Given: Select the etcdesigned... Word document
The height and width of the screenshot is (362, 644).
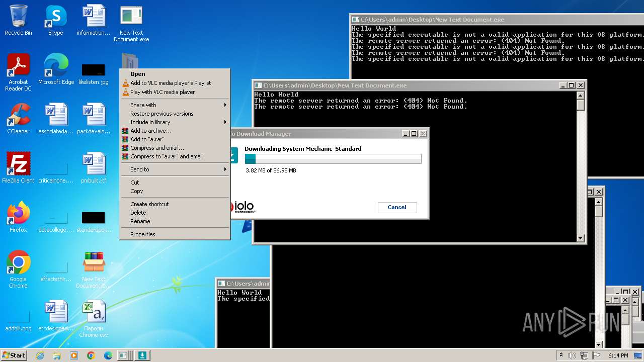Looking at the screenshot, I should [x=56, y=316].
